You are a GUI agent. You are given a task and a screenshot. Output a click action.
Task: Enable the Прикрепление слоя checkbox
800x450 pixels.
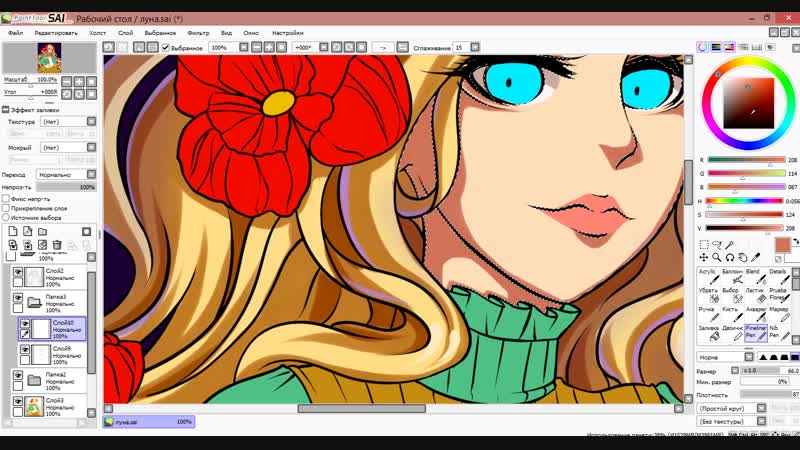(x=6, y=208)
